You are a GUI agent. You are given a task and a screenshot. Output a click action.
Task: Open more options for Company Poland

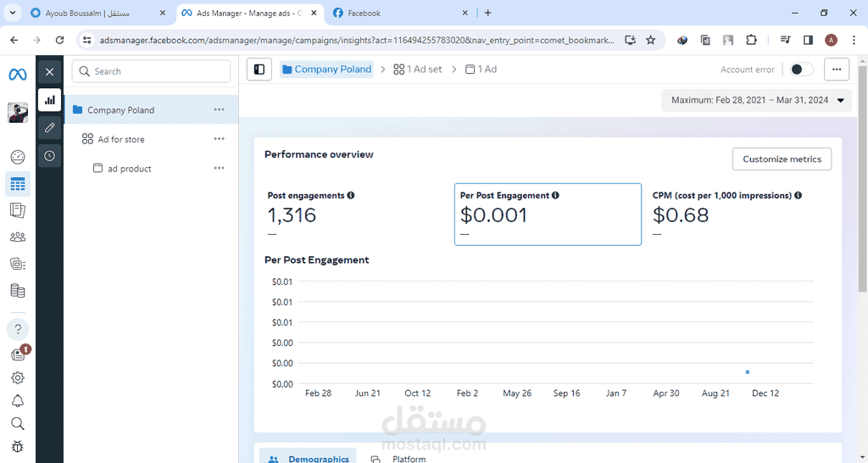click(x=220, y=109)
